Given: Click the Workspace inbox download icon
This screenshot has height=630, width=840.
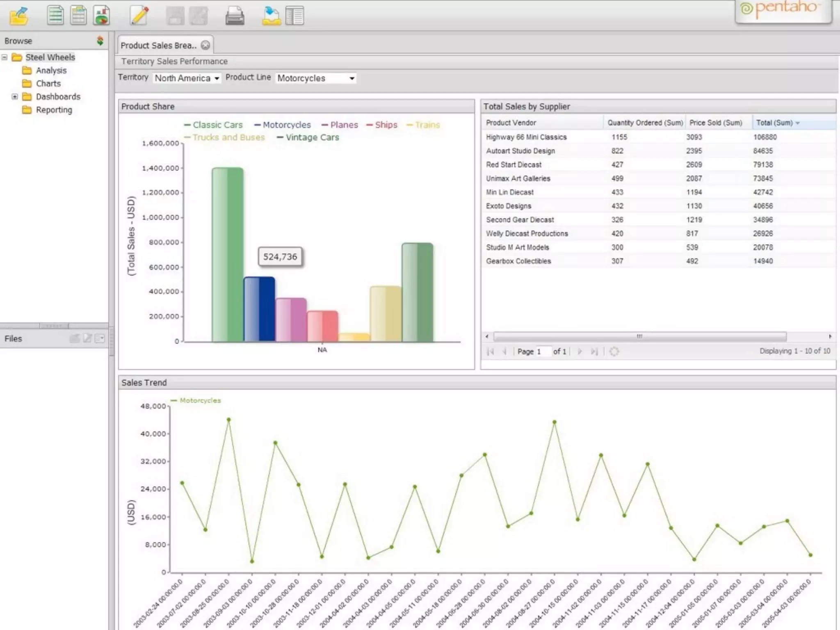Looking at the screenshot, I should click(271, 16).
